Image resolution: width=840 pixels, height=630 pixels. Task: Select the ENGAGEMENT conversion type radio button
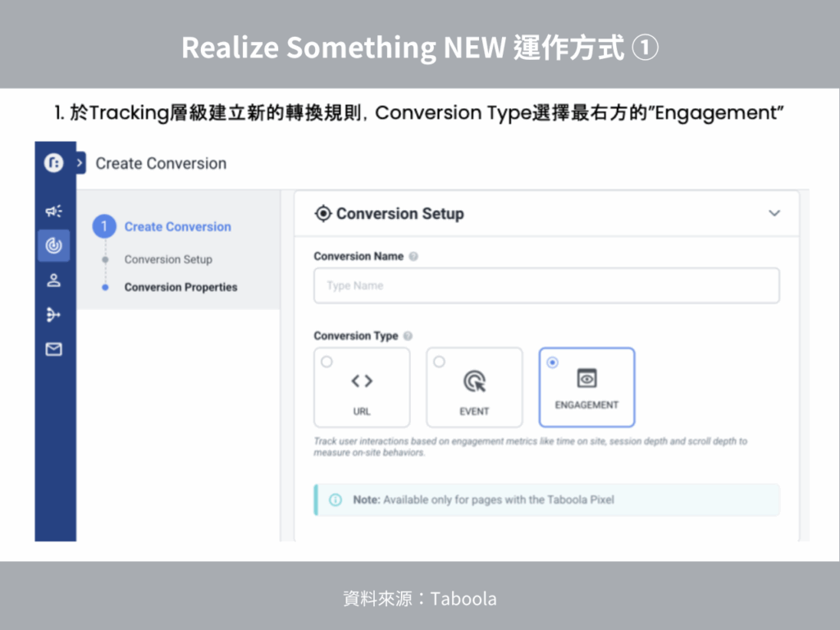tap(552, 363)
